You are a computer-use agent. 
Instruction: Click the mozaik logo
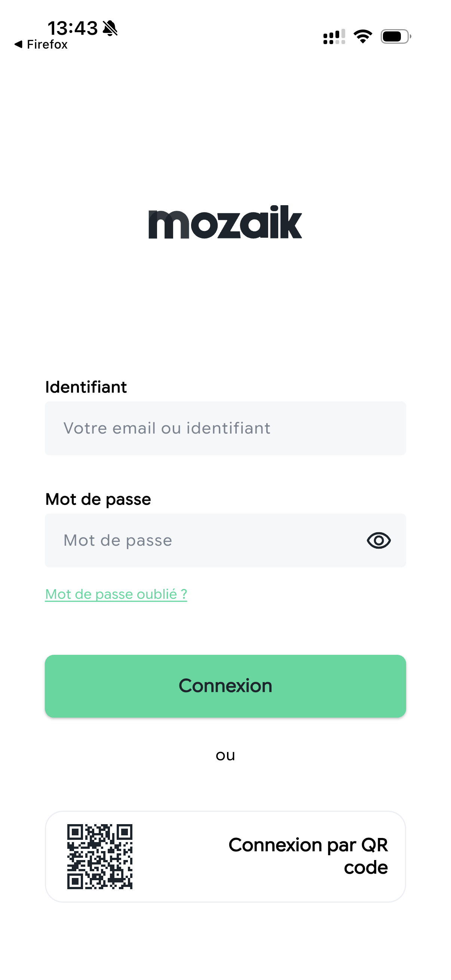[225, 222]
